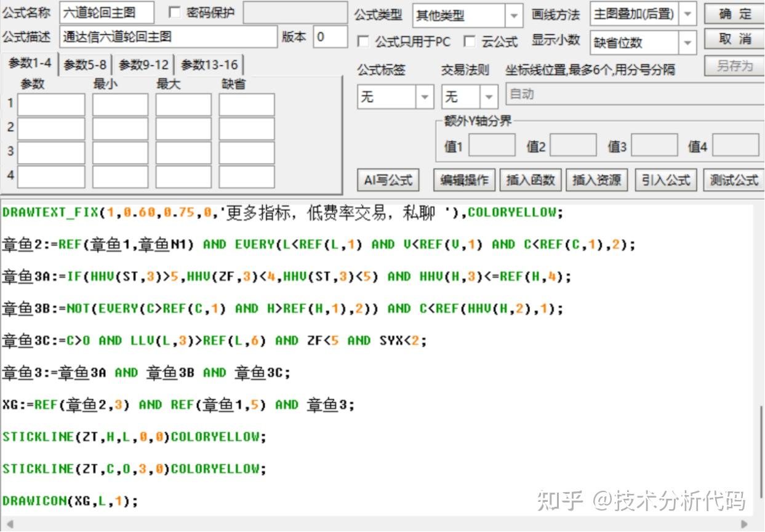Click the 值3 Y-axis field

click(654, 146)
